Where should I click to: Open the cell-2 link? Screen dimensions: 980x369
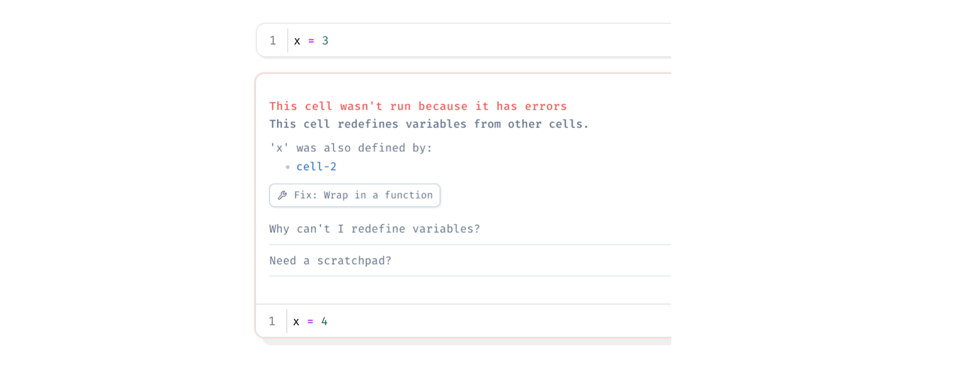point(316,167)
